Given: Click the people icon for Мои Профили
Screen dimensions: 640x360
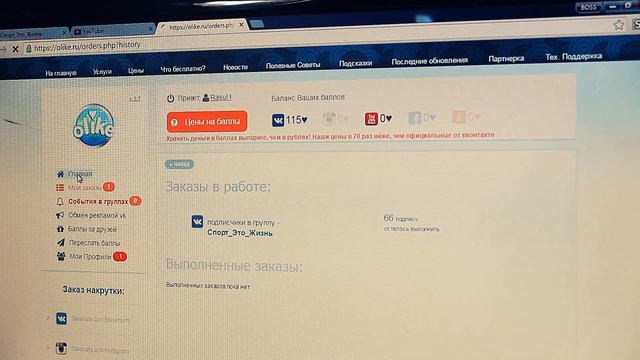Looking at the screenshot, I should 61,256.
